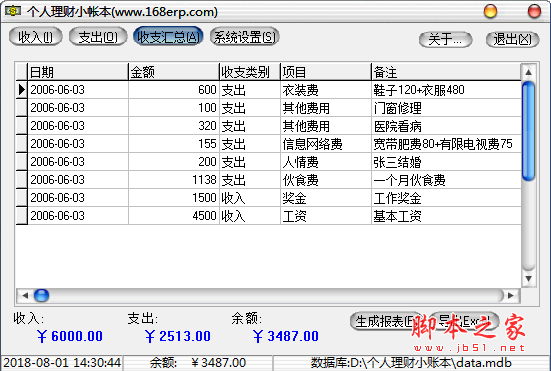
Task: Click the amount cell 155
Action: pos(174,144)
